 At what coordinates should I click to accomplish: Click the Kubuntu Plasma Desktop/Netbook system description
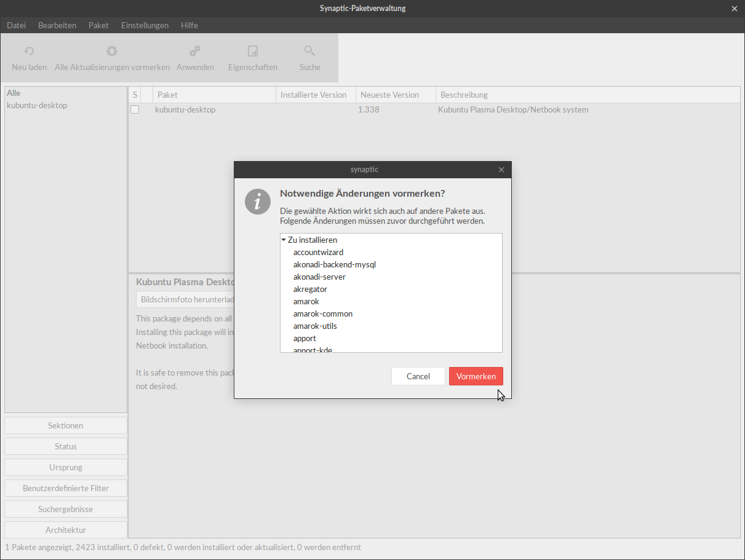(513, 110)
